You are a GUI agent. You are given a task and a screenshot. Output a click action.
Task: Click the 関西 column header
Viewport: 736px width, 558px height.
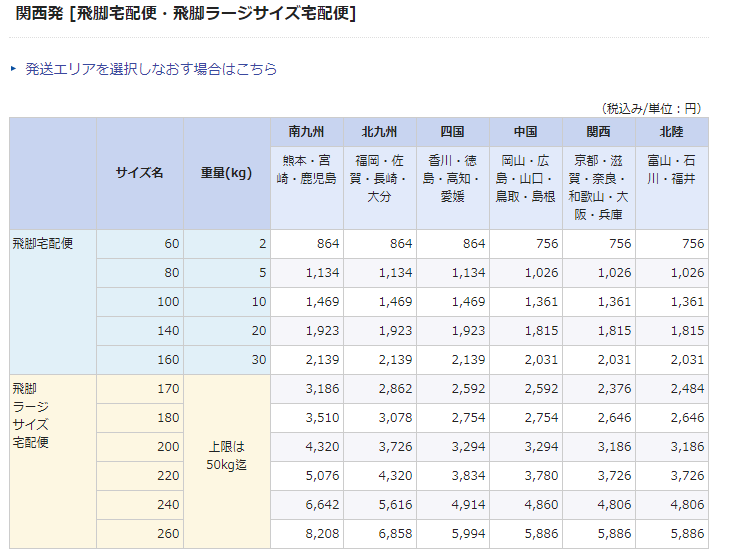598,132
